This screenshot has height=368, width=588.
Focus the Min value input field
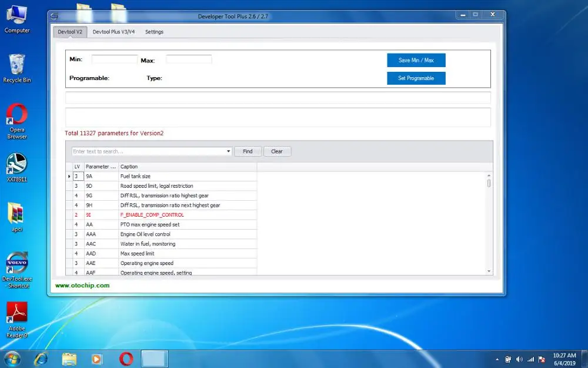(115, 59)
